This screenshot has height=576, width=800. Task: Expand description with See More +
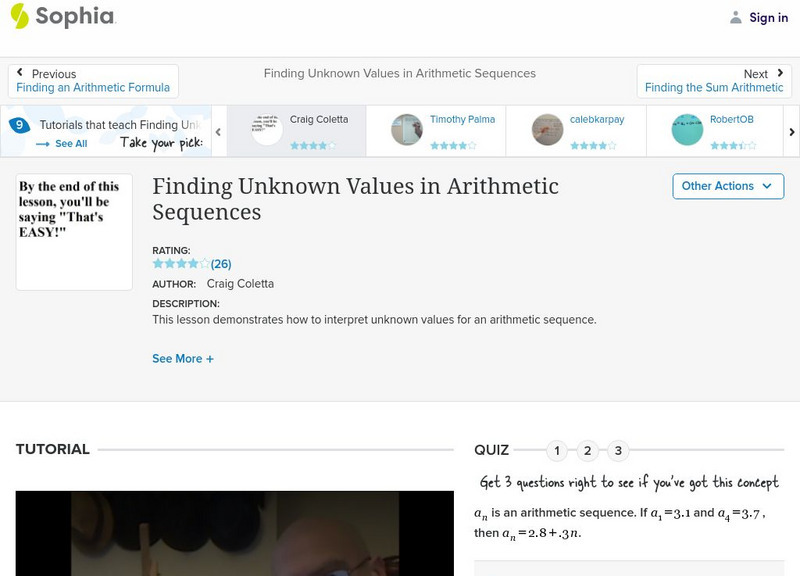pyautogui.click(x=183, y=359)
